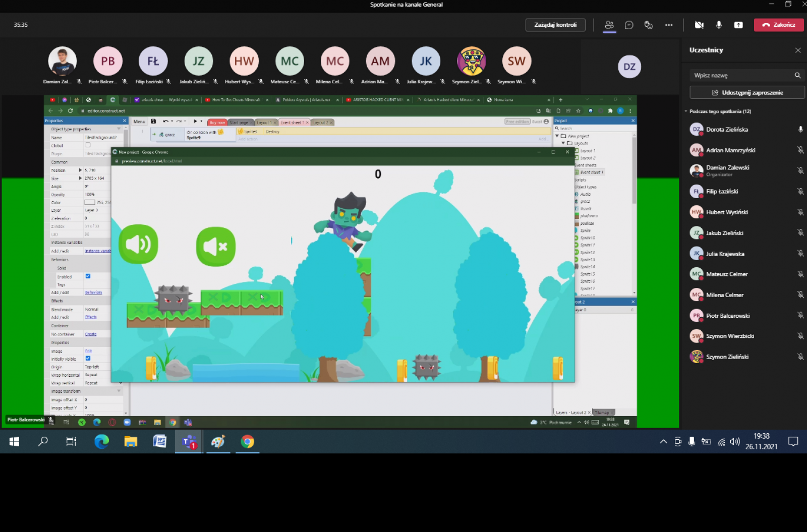The image size is (807, 532).
Task: Click the Zakończ button to leave
Action: [779, 25]
